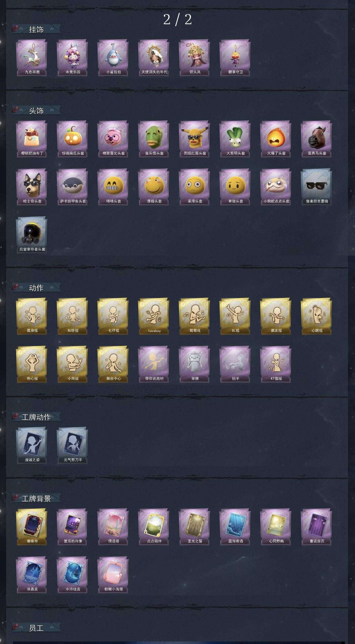Pick the KT猫摇 emote

[x=276, y=364]
